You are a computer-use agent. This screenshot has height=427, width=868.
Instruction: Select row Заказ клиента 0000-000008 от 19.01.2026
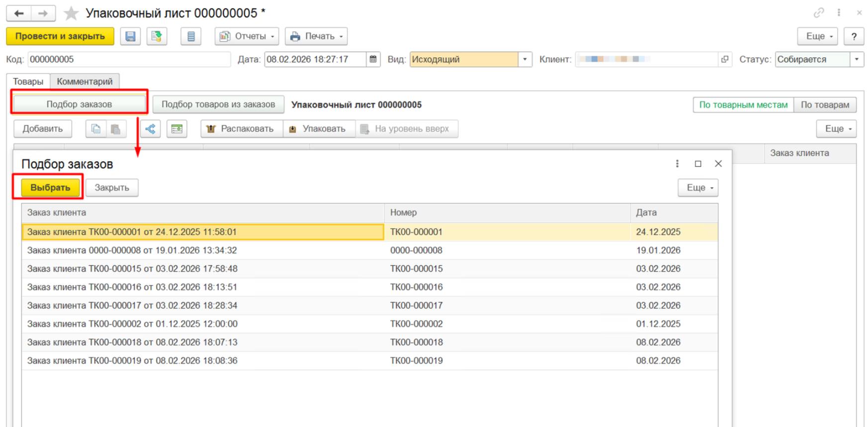[x=370, y=250]
